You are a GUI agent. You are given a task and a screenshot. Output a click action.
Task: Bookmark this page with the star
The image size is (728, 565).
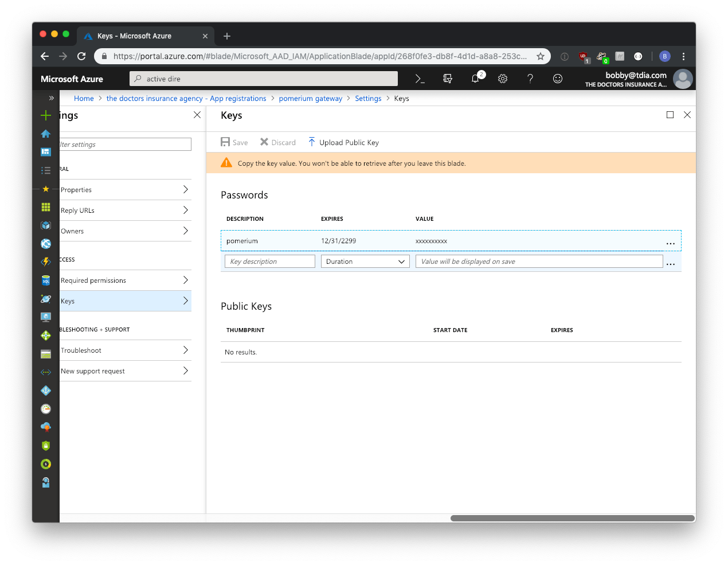pyautogui.click(x=541, y=56)
